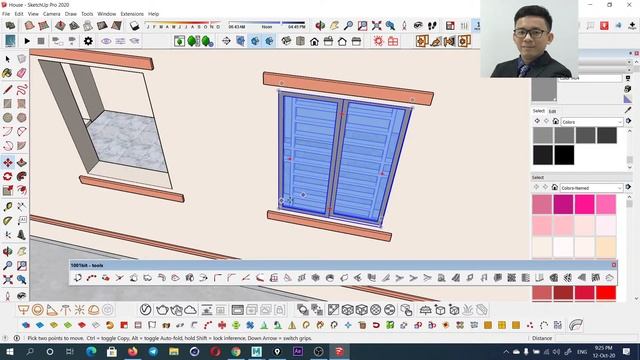The height and width of the screenshot is (360, 640).
Task: Click the shadow time of day slider
Action: (x=267, y=25)
